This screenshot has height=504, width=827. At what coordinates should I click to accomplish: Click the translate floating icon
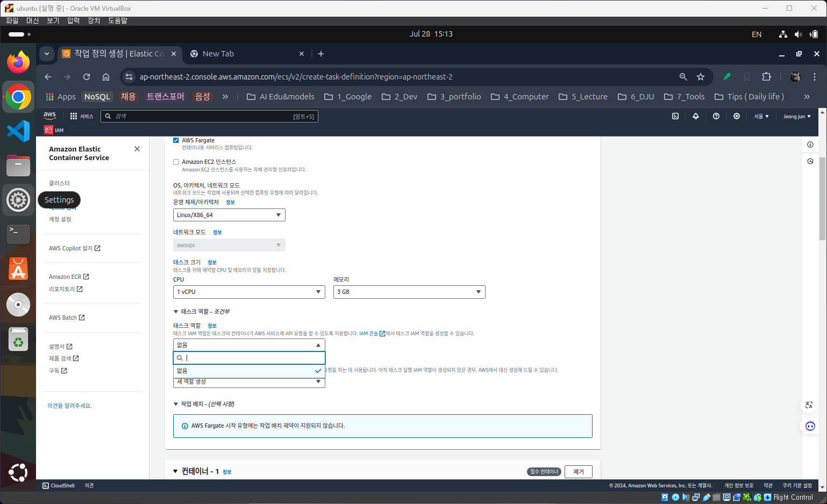coord(809,405)
